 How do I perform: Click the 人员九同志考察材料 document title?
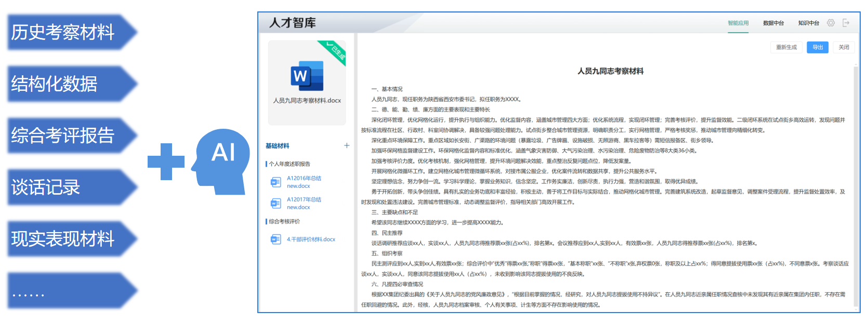tap(611, 71)
